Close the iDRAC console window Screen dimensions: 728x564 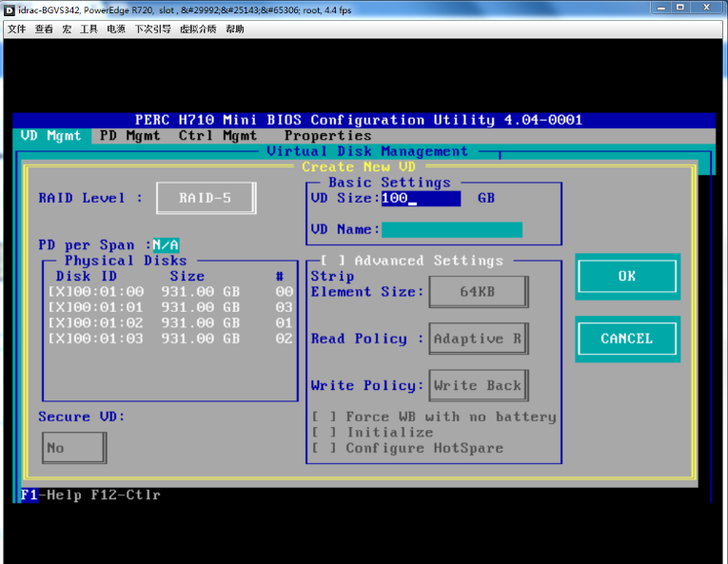coord(707,8)
